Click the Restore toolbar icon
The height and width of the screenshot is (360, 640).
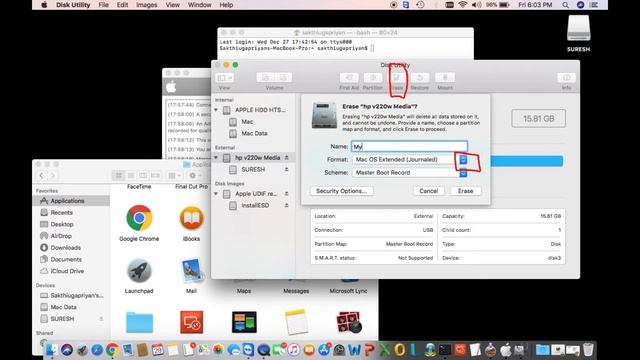pos(420,78)
